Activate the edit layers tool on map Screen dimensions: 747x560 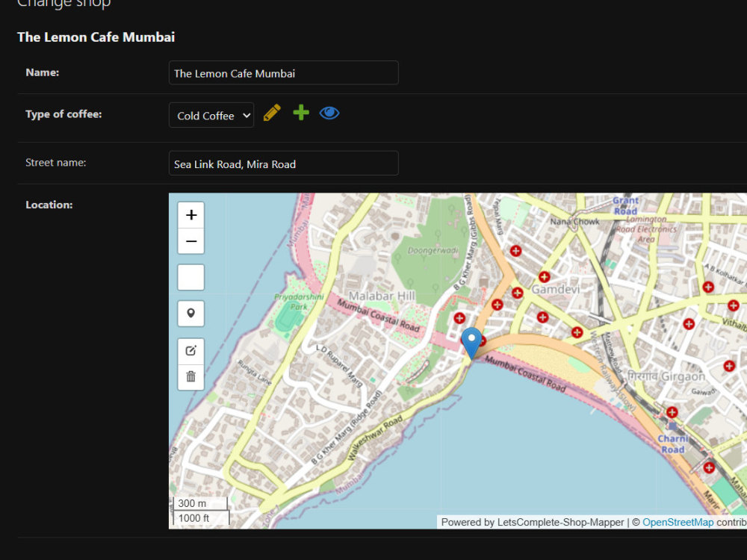point(191,351)
